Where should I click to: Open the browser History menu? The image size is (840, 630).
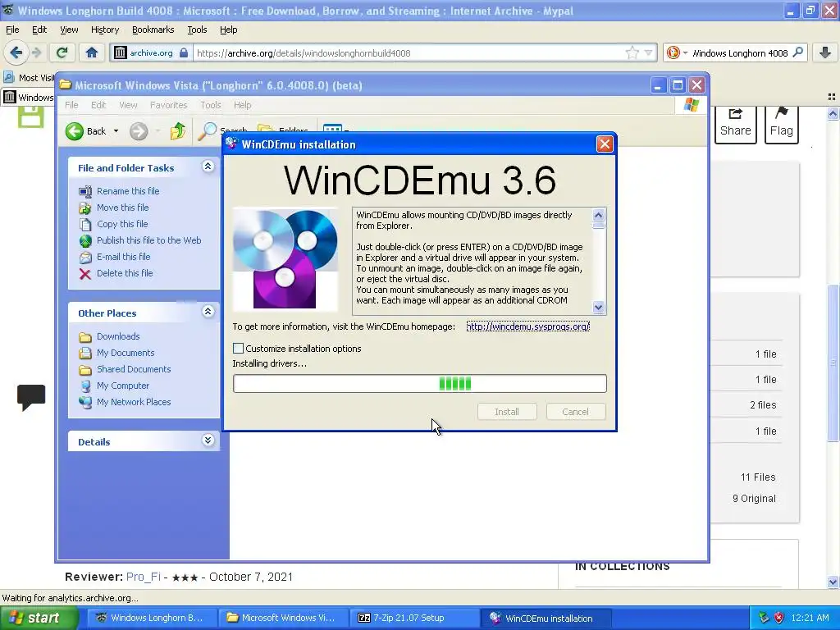(104, 30)
